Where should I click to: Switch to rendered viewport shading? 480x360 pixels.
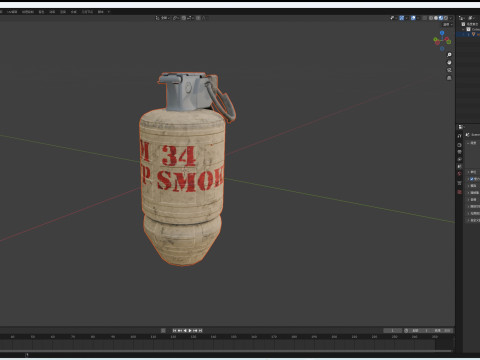coord(446,18)
